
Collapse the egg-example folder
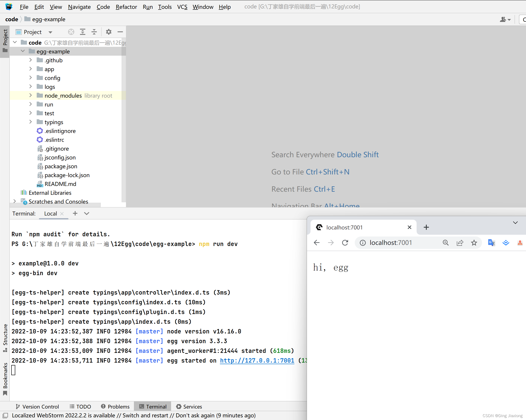[x=23, y=51]
